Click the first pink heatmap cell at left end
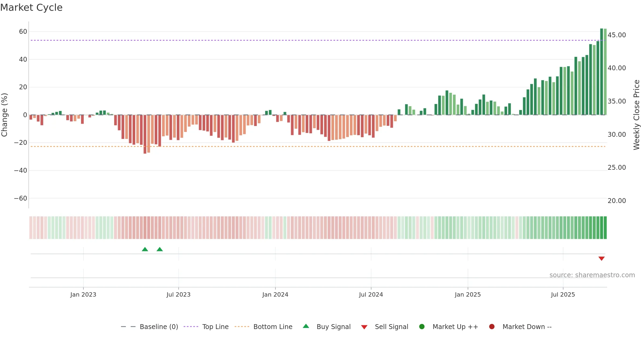The height and width of the screenshot is (362, 644). (x=31, y=228)
